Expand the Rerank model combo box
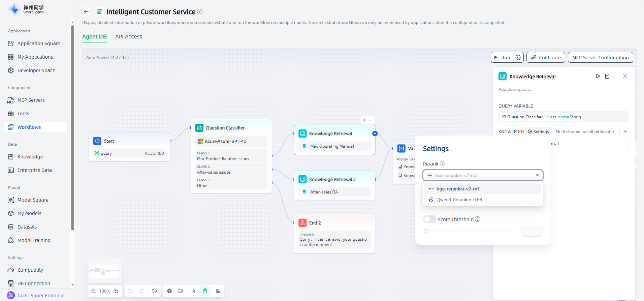This screenshot has width=644, height=301. click(x=483, y=175)
